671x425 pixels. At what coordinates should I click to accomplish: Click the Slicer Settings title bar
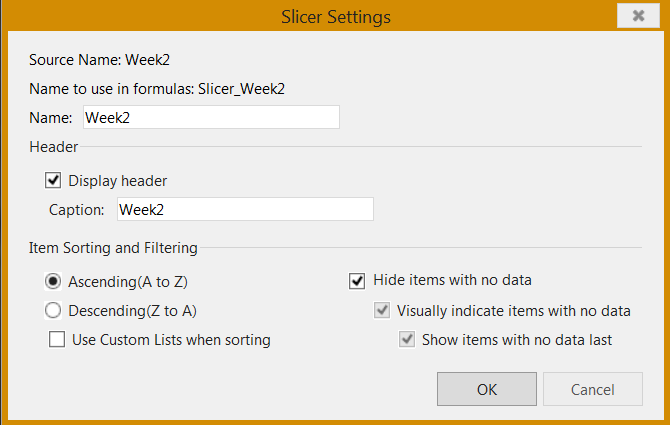click(x=336, y=17)
